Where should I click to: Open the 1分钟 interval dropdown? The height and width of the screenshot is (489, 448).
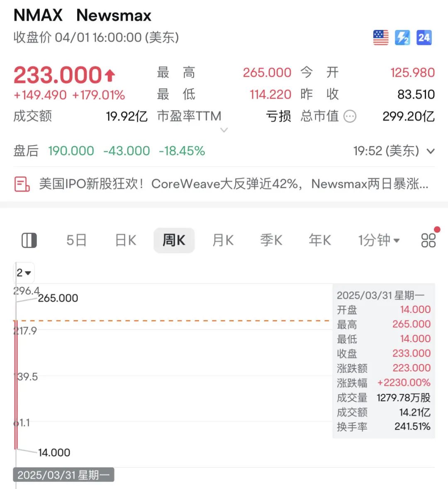[x=379, y=240]
